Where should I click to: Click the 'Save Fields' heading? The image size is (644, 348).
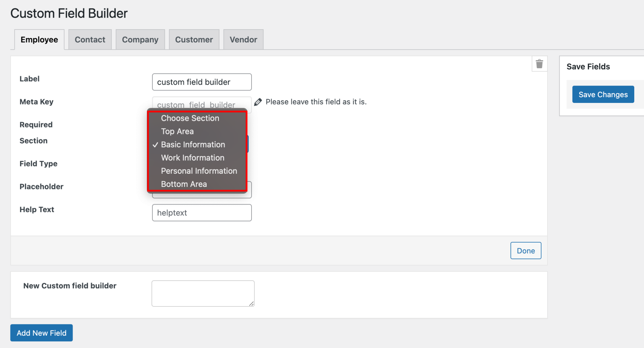[x=588, y=67]
